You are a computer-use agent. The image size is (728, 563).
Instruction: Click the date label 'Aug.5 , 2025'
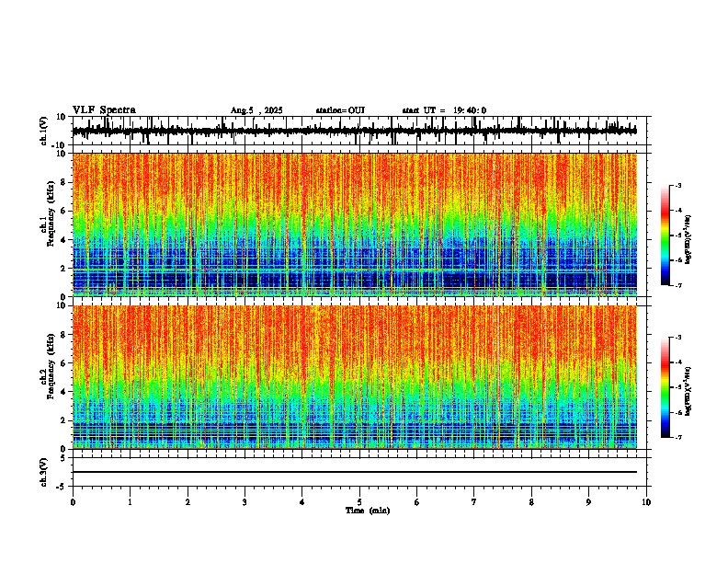[256, 110]
